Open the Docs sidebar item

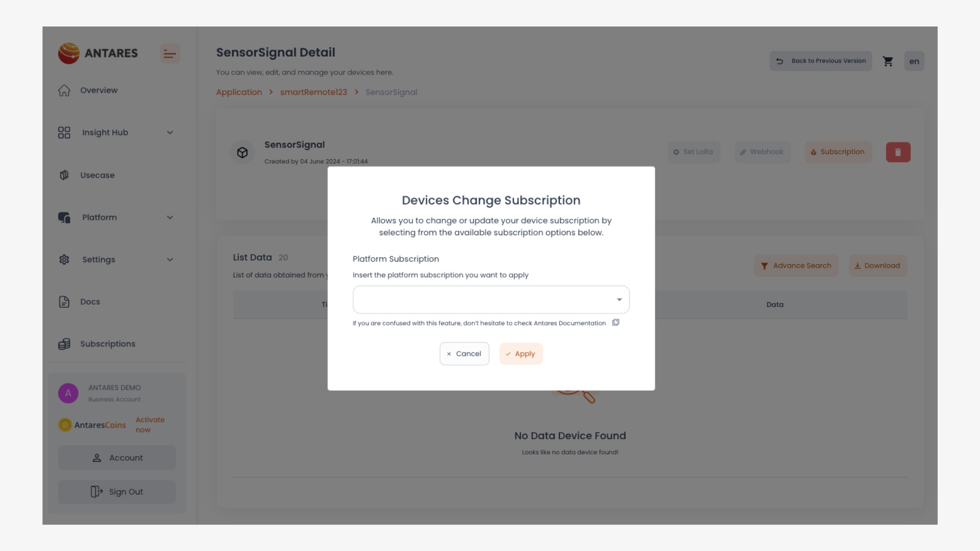[x=90, y=302]
